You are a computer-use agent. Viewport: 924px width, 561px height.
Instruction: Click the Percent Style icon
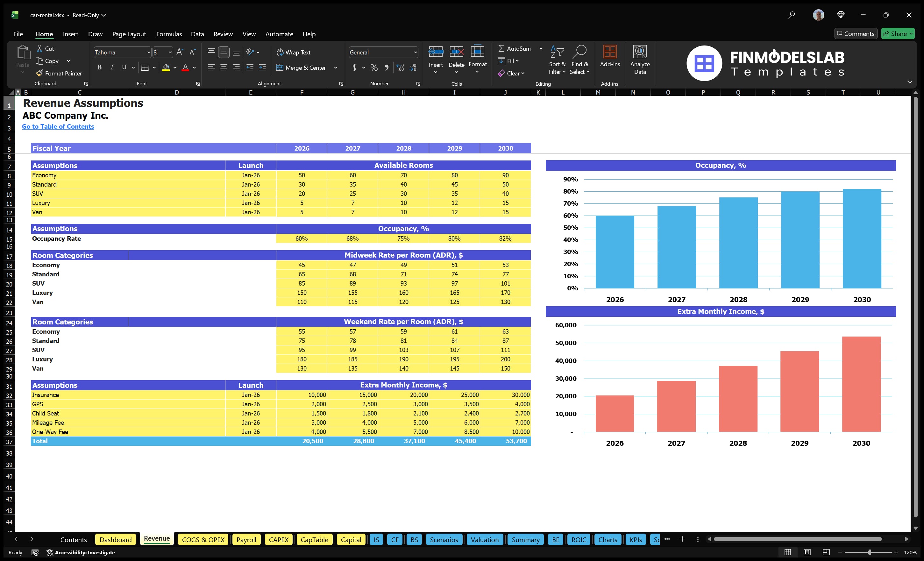374,68
